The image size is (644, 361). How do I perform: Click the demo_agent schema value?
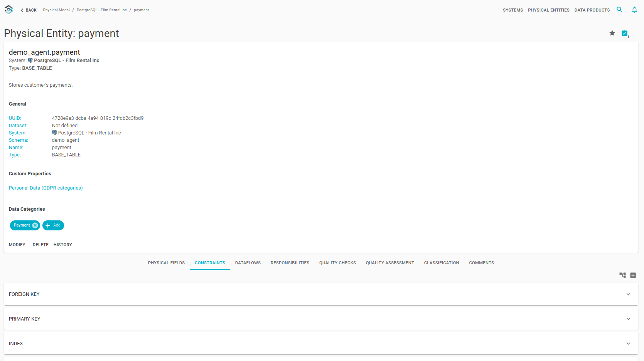(x=66, y=140)
